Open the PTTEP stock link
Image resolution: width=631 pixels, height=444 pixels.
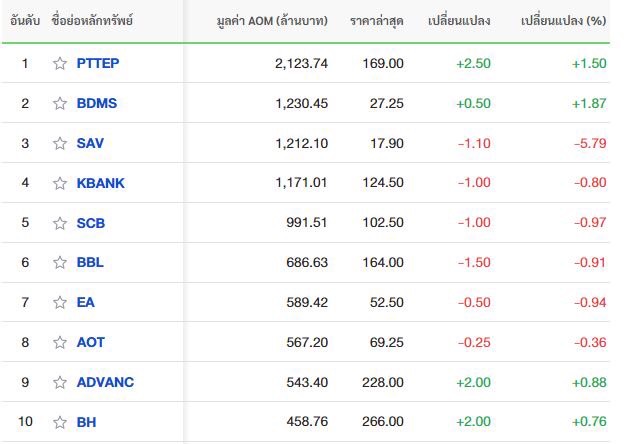[98, 63]
